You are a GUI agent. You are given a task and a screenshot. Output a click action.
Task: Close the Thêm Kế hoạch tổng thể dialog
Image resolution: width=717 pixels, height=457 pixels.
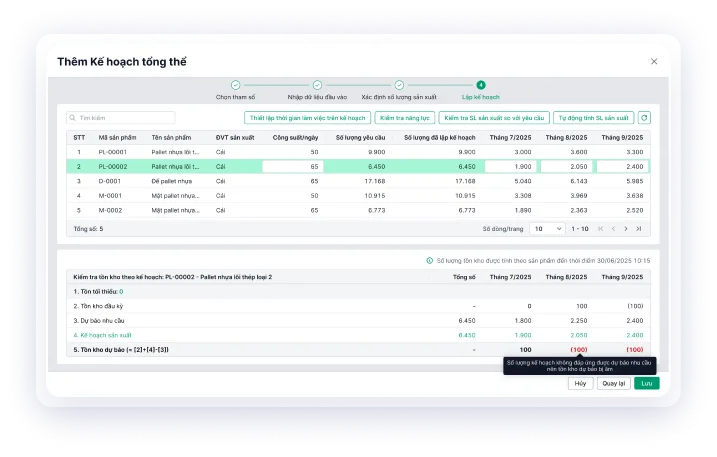click(x=654, y=61)
